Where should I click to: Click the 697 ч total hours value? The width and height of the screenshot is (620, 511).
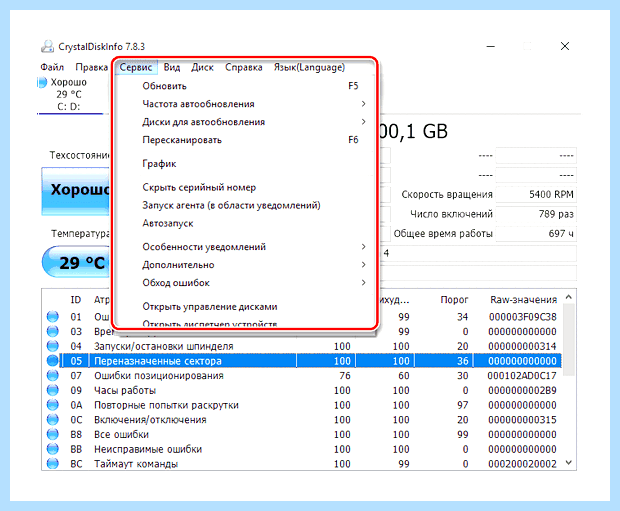point(536,233)
